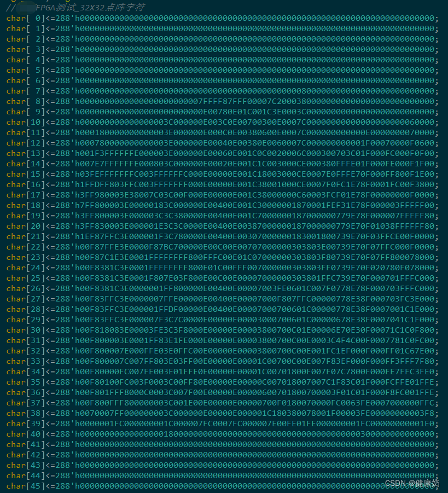The image size is (448, 493).
Task: Select the code line starting char[36]
Action: tap(222, 392)
